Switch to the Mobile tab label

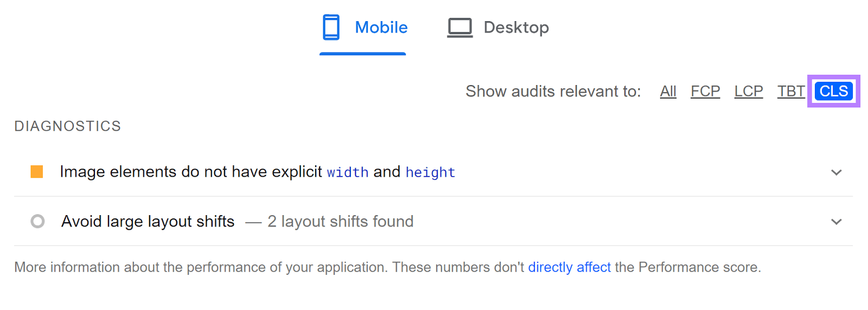381,27
